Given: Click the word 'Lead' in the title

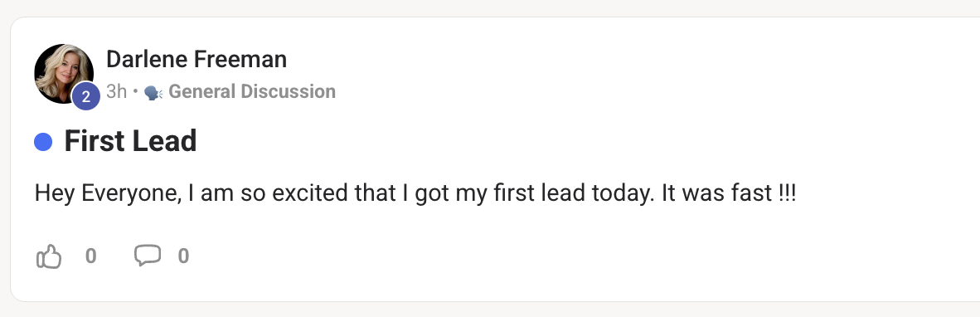Looking at the screenshot, I should point(166,141).
